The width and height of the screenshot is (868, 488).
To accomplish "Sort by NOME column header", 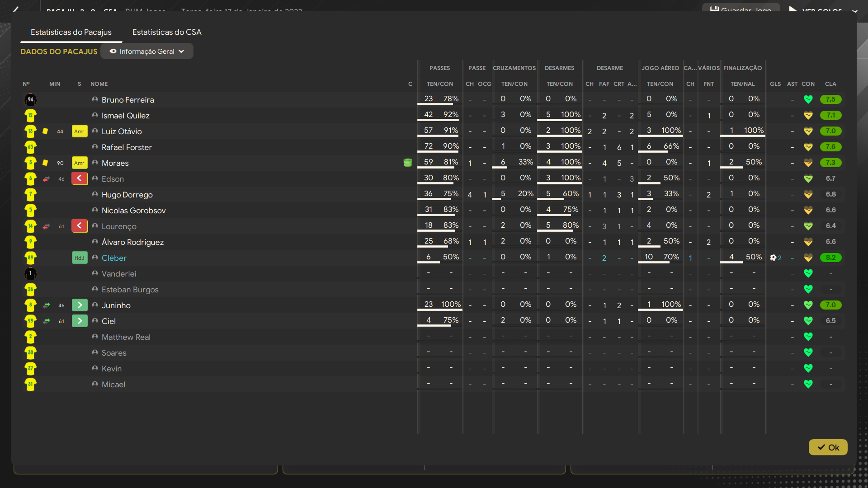I will 99,84.
